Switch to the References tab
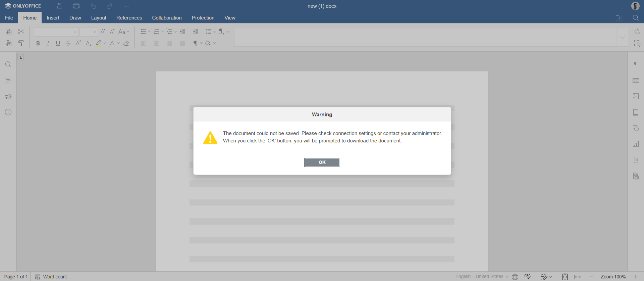The image size is (644, 281). click(129, 18)
